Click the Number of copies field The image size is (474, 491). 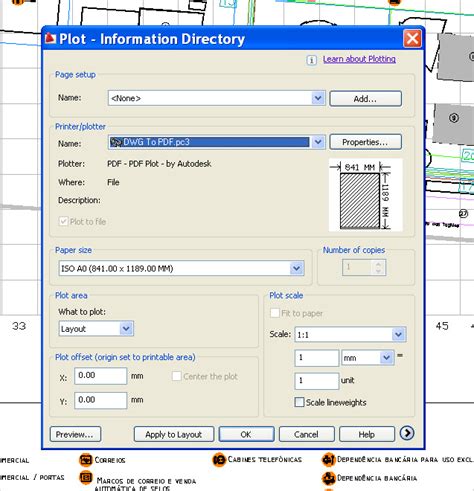click(357, 268)
